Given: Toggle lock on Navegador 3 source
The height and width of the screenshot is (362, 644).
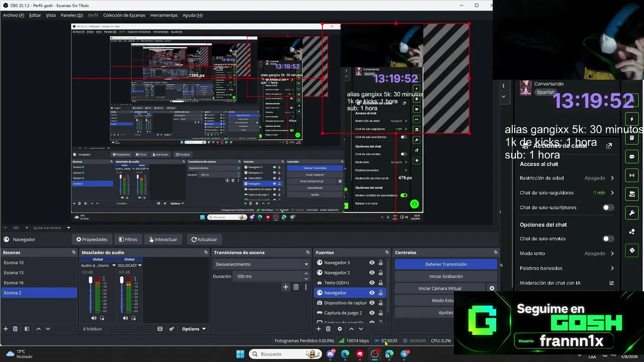Looking at the screenshot, I should (380, 262).
